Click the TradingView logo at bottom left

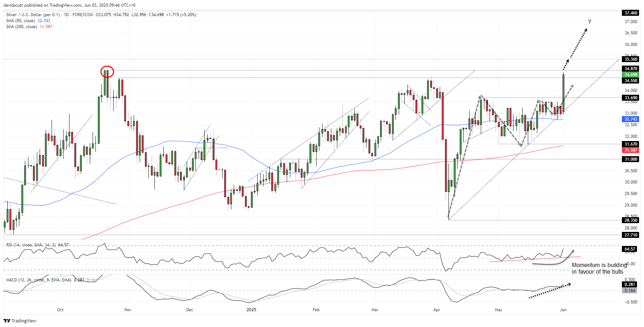pos(20,321)
